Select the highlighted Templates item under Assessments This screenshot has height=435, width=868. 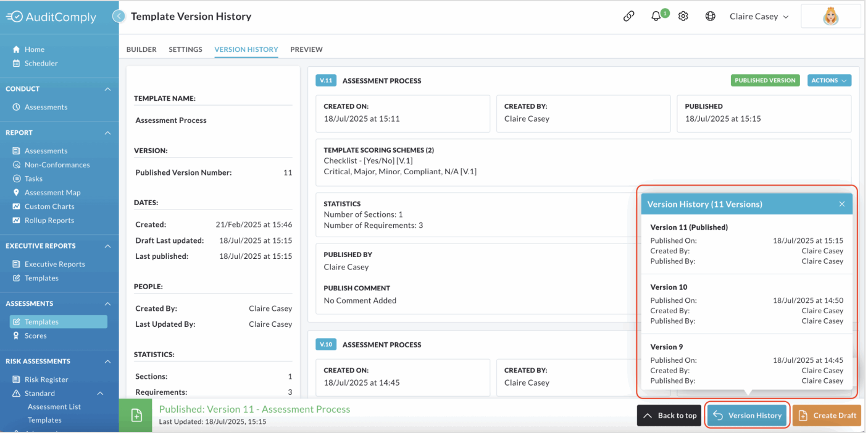tap(59, 322)
